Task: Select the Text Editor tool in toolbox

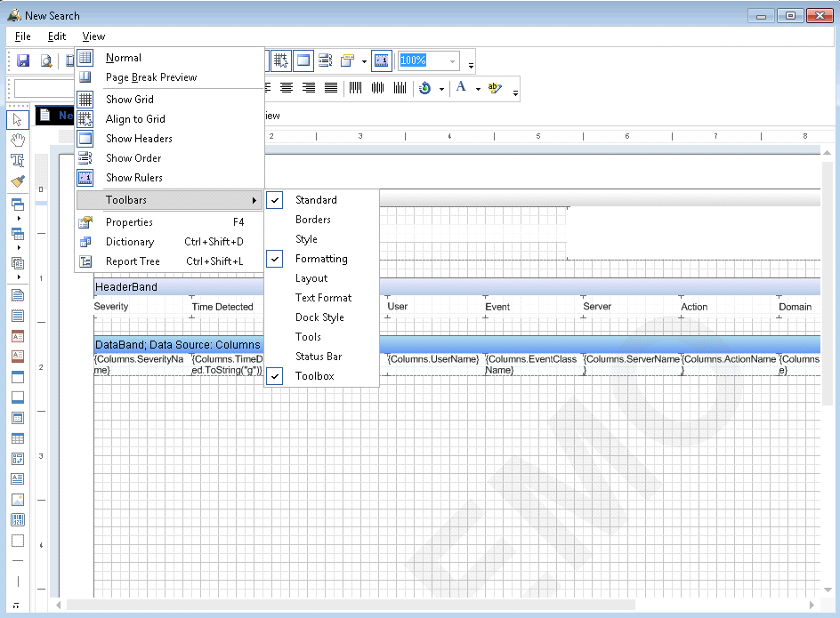Action: click(x=17, y=160)
